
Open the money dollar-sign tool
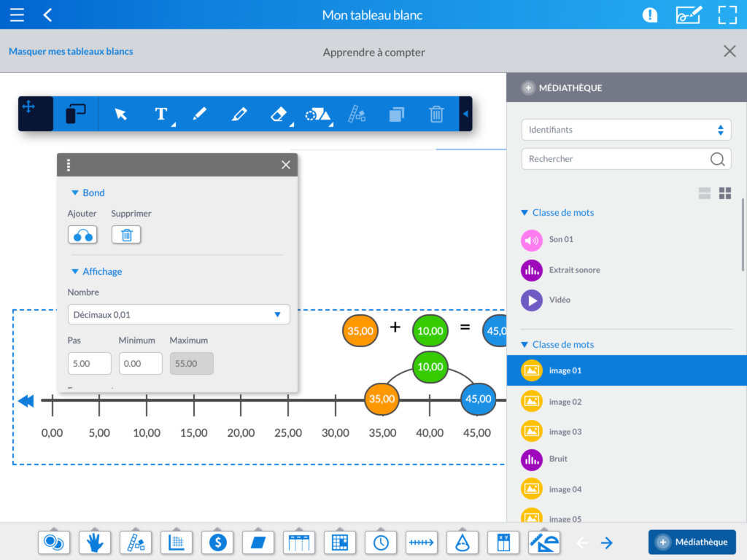point(217,542)
